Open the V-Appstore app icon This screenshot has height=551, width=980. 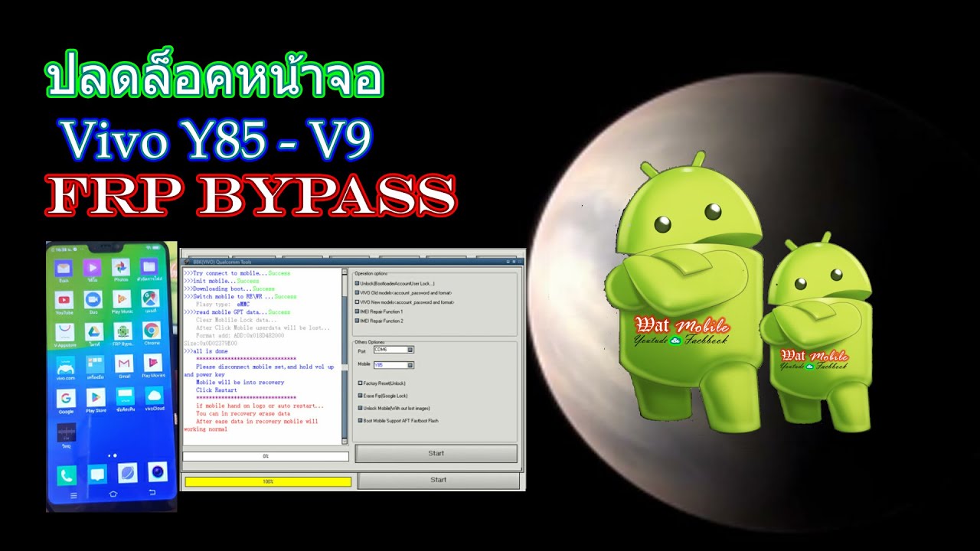coord(65,332)
